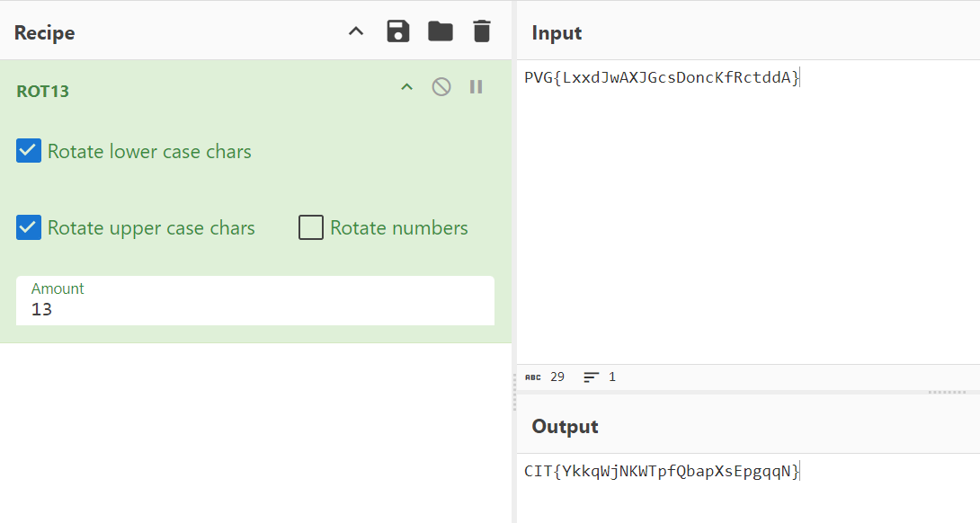This screenshot has width=980, height=523.
Task: Click inside the Amount field
Action: pyautogui.click(x=254, y=308)
